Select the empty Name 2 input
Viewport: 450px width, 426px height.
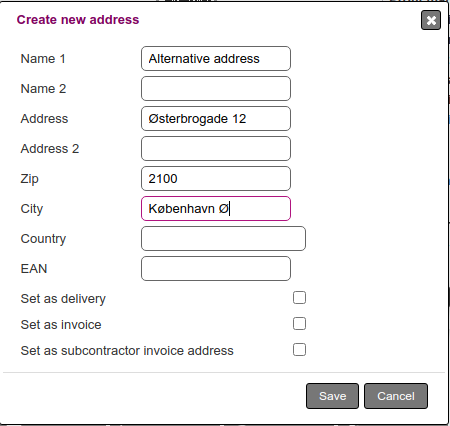point(216,89)
